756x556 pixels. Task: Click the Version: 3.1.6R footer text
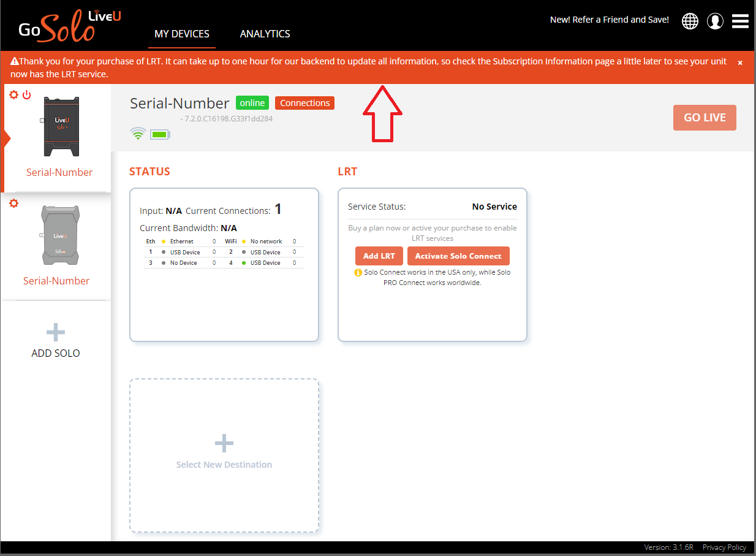pyautogui.click(x=669, y=547)
